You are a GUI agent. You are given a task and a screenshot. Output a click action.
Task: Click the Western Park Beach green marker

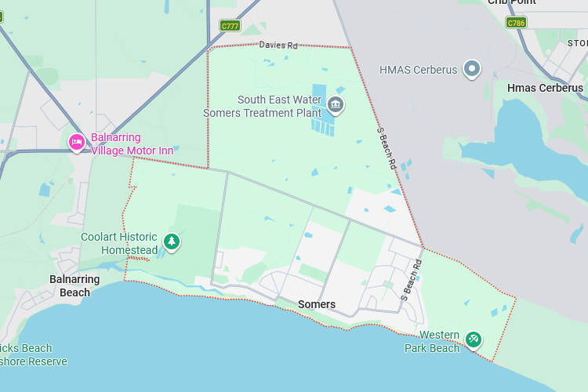click(x=474, y=340)
